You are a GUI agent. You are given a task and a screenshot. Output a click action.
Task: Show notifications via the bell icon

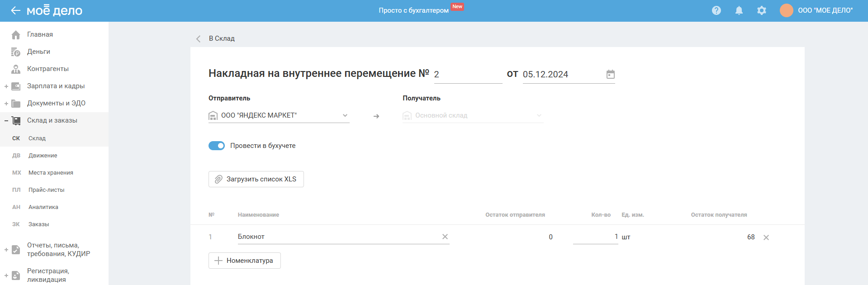point(739,10)
